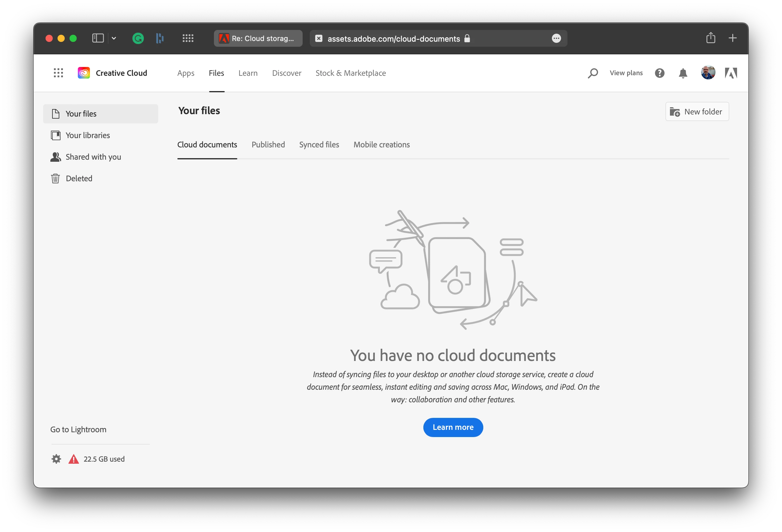Open search with the magnifier icon
The image size is (782, 532).
[593, 73]
